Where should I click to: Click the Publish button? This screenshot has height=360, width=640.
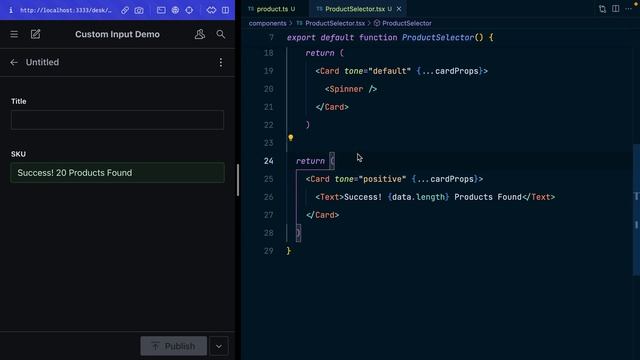(x=173, y=346)
